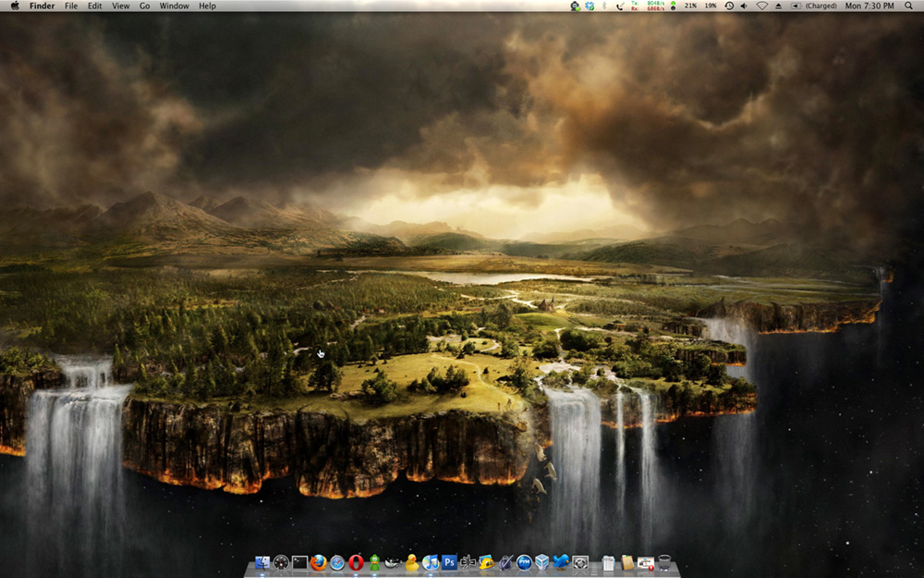Expand the battery Charged status menu
The height and width of the screenshot is (578, 924).
[815, 6]
